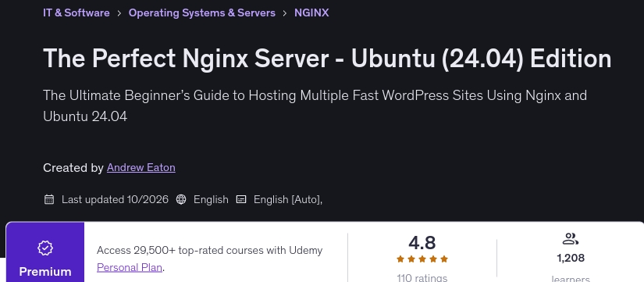
Task: Click the Premium label
Action: click(x=45, y=272)
